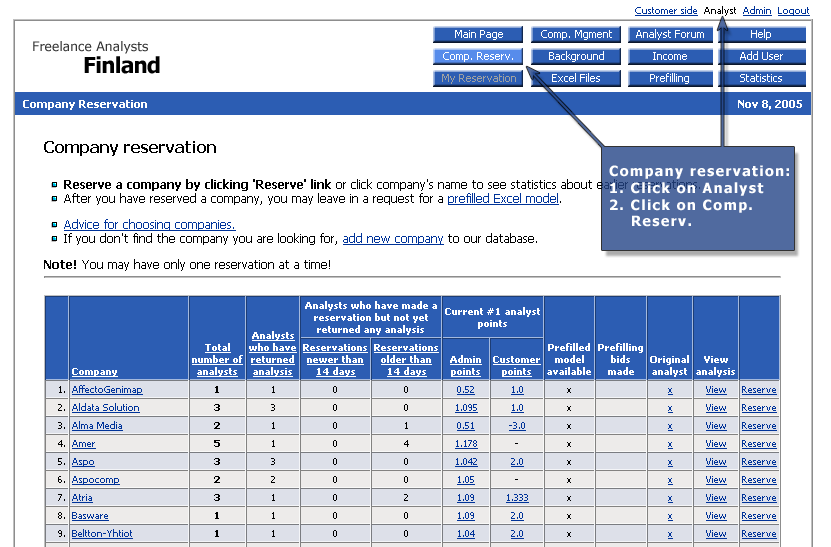Reserve AffectoGenimap
This screenshot has width=831, height=547.
759,390
